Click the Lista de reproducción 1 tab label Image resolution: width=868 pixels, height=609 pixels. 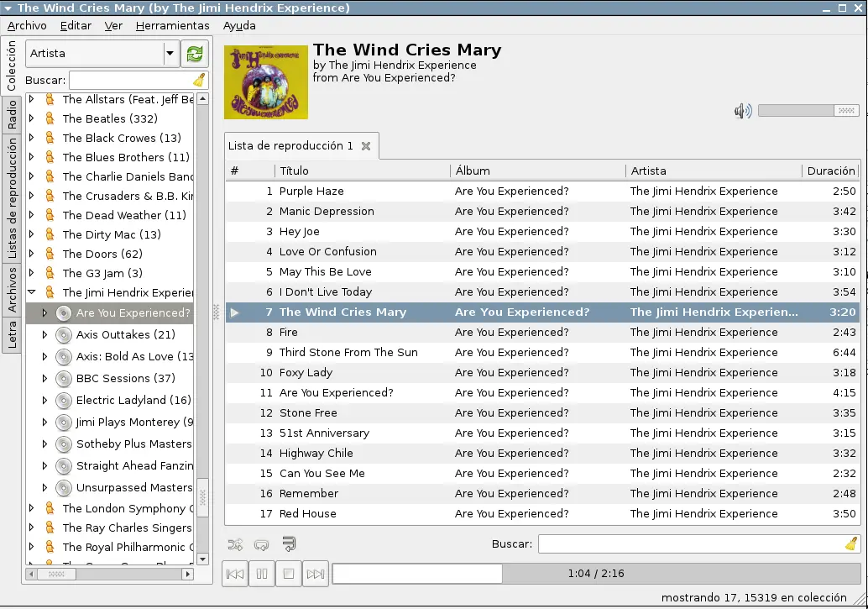click(290, 145)
